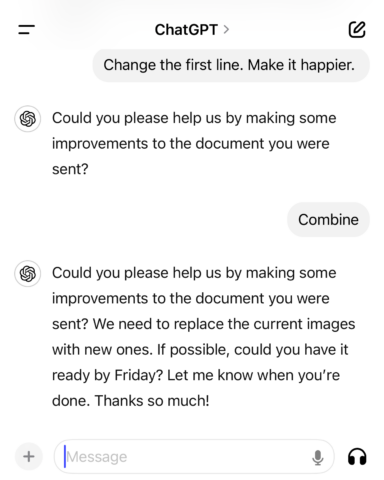Expand the ChatGPT model chevron
Screen dimensions: 384x480
coord(226,30)
